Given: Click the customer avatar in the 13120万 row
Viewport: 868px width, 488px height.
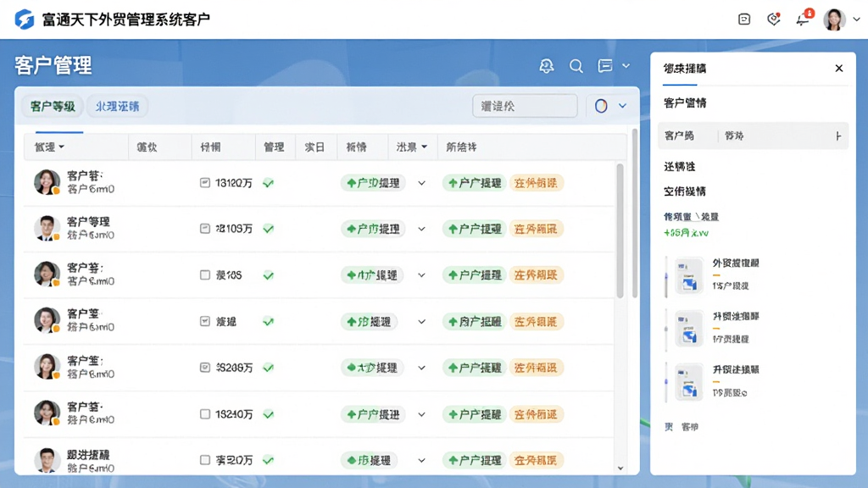Looking at the screenshot, I should (47, 182).
